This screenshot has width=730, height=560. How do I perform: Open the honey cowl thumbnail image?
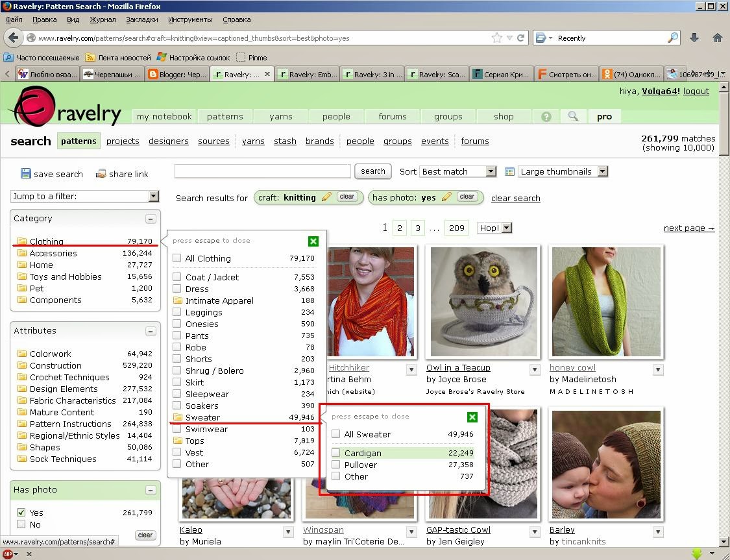606,302
